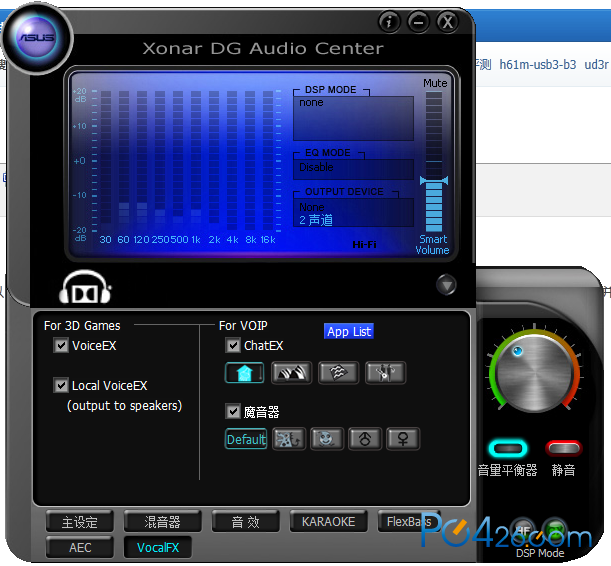Click the Smart Volume label

(432, 244)
